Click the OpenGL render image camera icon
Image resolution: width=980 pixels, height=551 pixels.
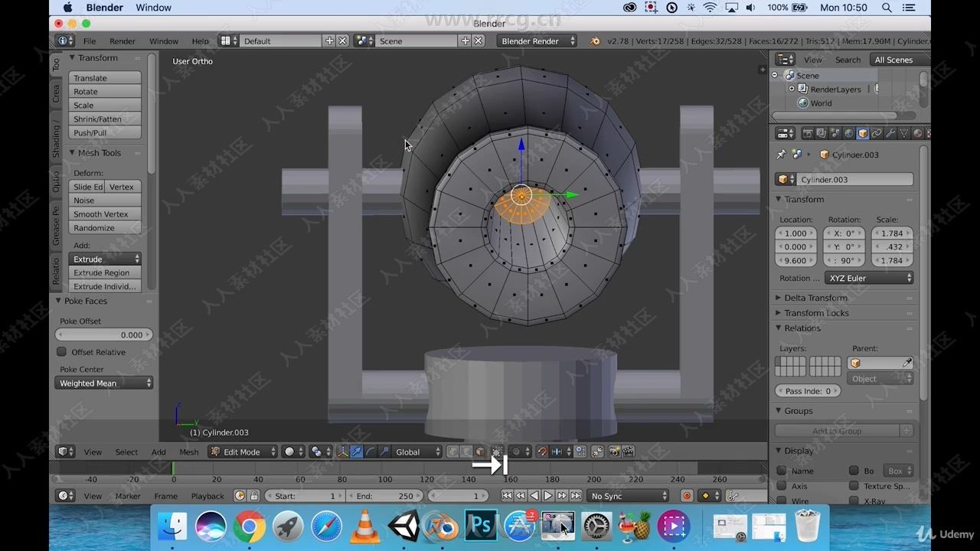point(614,452)
